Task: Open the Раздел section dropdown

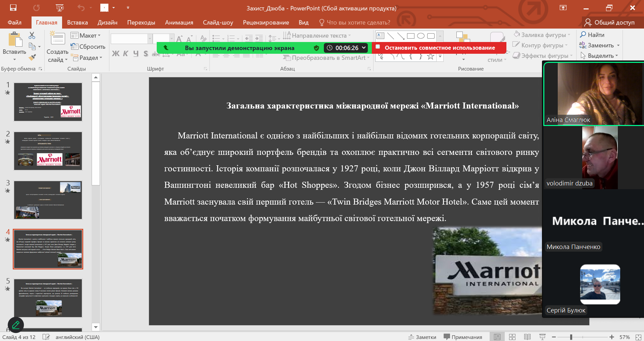Action: tap(87, 58)
